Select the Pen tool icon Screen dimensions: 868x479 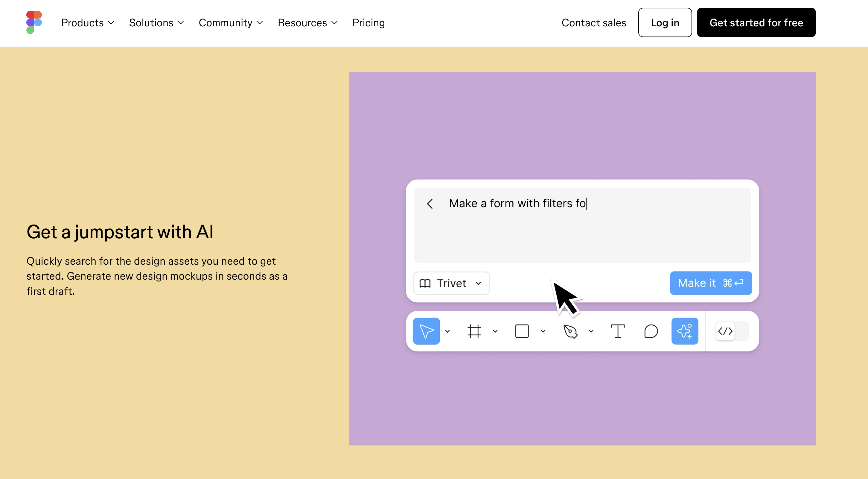pos(570,331)
